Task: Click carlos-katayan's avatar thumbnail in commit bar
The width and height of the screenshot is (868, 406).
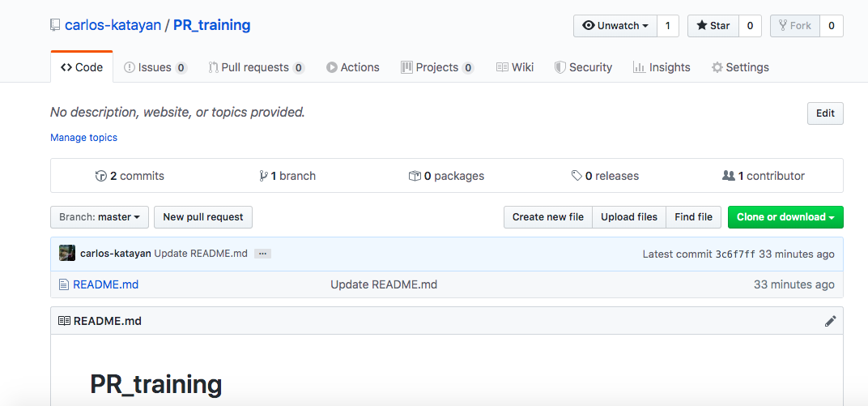Action: [67, 253]
